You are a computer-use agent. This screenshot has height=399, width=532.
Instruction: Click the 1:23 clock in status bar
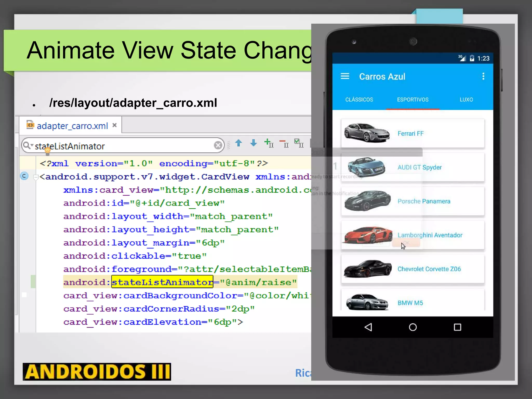click(483, 58)
